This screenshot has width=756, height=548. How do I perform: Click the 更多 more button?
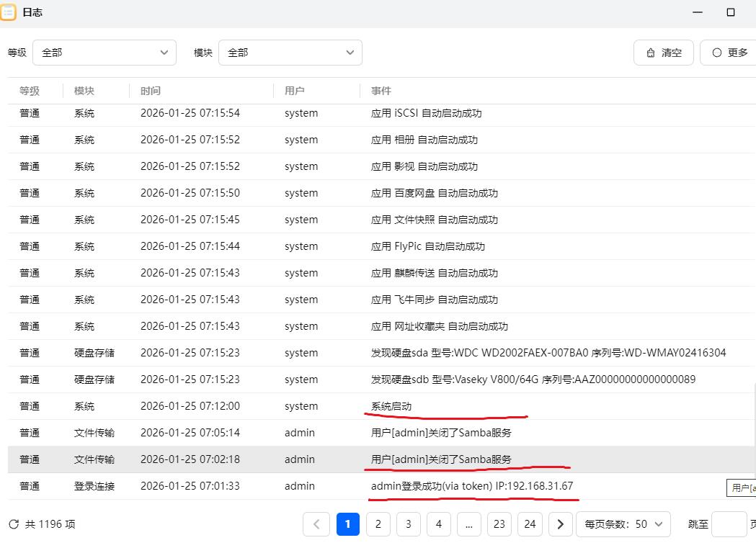click(x=729, y=53)
